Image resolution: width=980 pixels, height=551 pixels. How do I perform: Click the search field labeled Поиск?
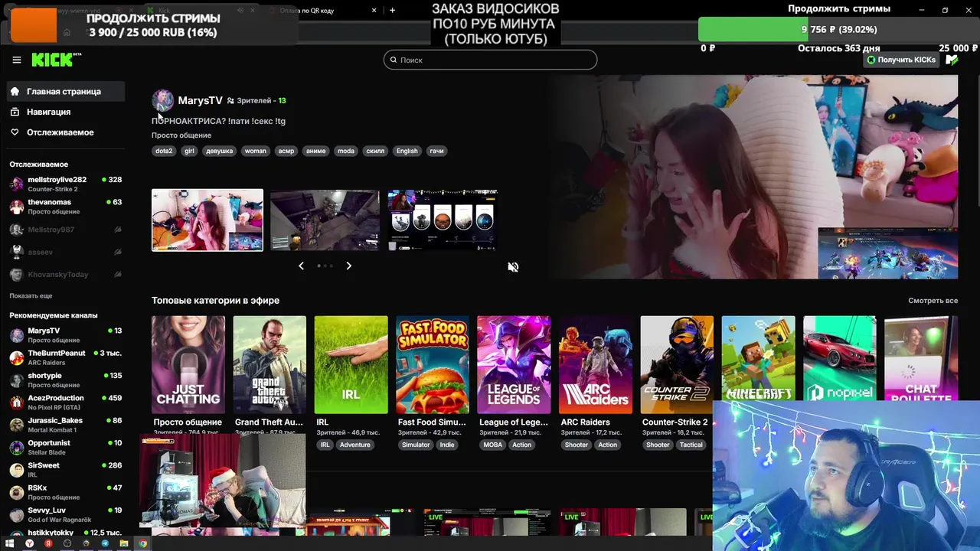point(490,60)
